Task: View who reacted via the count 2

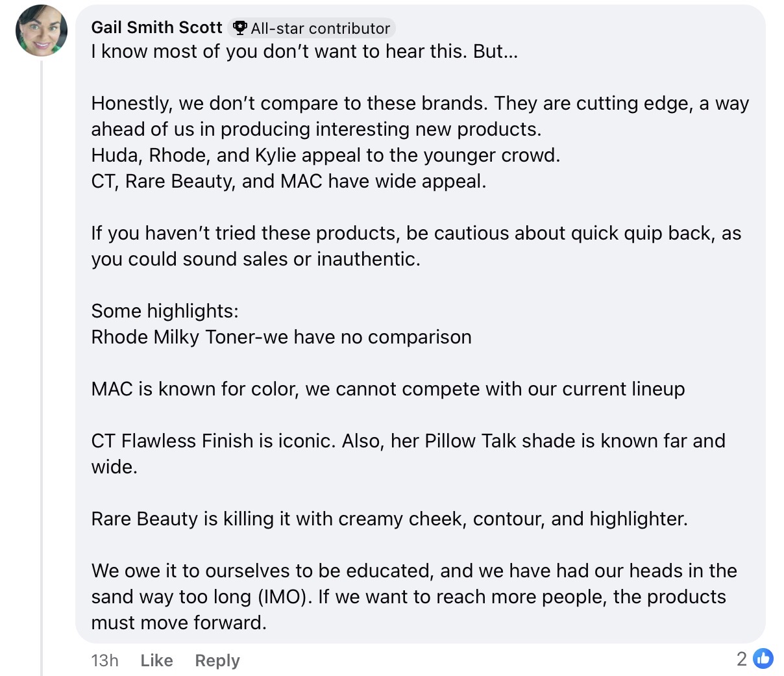Action: [742, 659]
